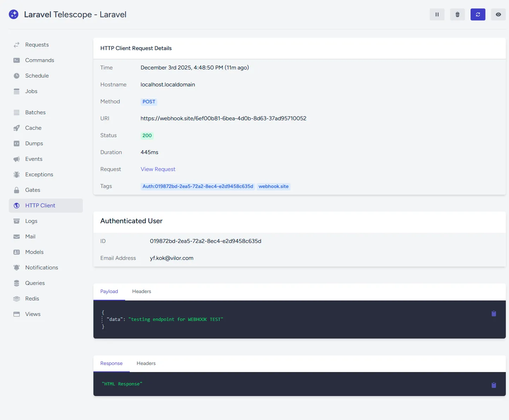Click the Cache rocket icon
509x420 pixels.
pos(17,128)
